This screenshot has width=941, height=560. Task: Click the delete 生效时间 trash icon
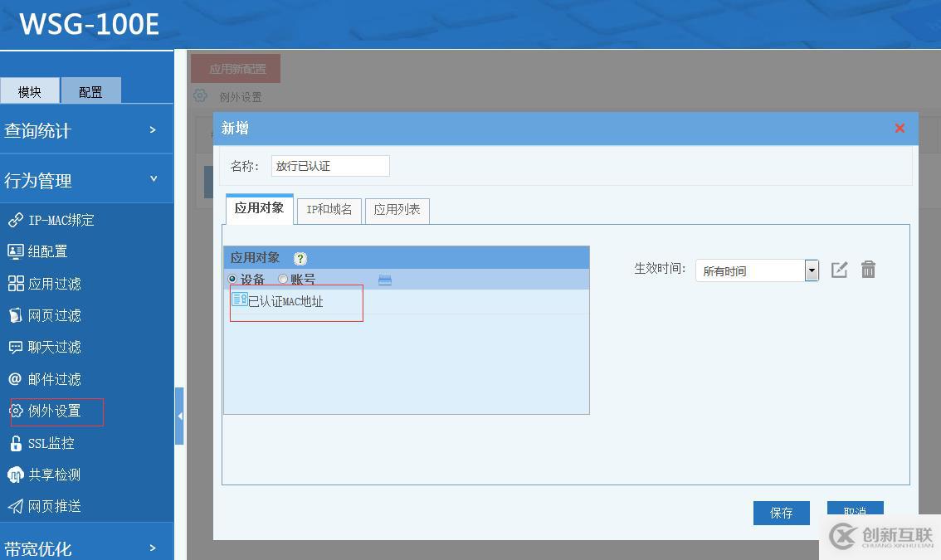[868, 270]
